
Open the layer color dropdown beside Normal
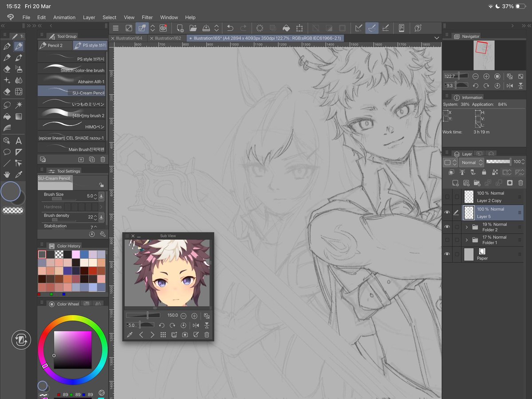point(451,162)
